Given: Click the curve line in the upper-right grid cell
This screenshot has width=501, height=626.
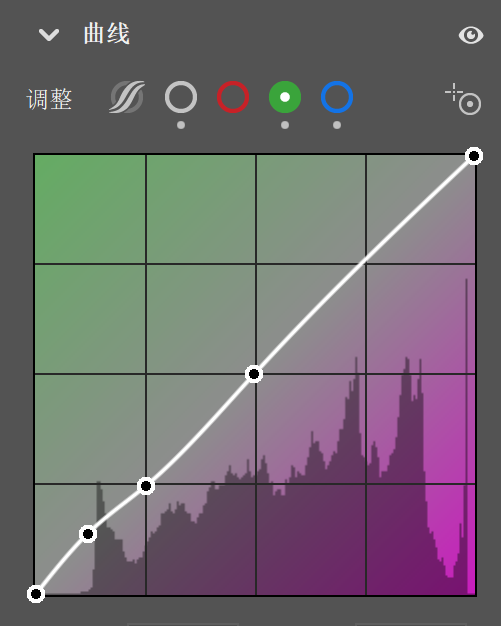Looking at the screenshot, I should pos(419,209).
